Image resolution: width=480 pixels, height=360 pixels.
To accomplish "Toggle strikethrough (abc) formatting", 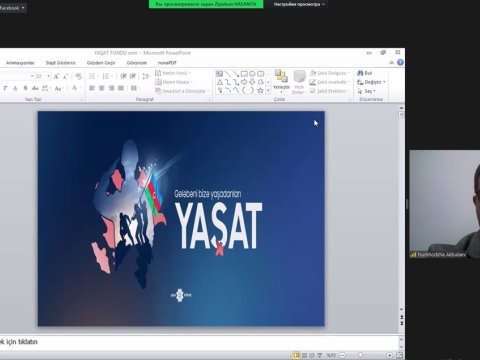I will (35, 88).
